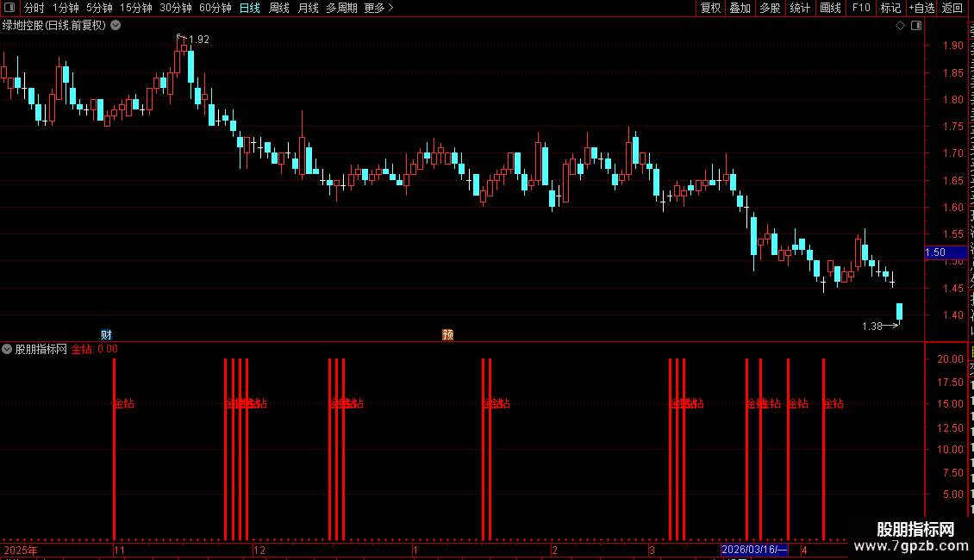The image size is (974, 560).
Task: Select the 60分钟 period
Action: 215,8
